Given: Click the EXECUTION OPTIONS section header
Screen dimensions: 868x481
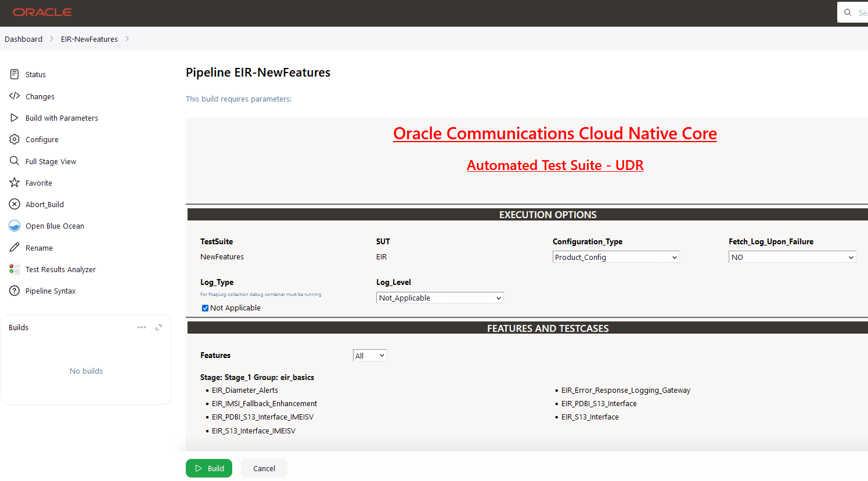Looking at the screenshot, I should 548,215.
